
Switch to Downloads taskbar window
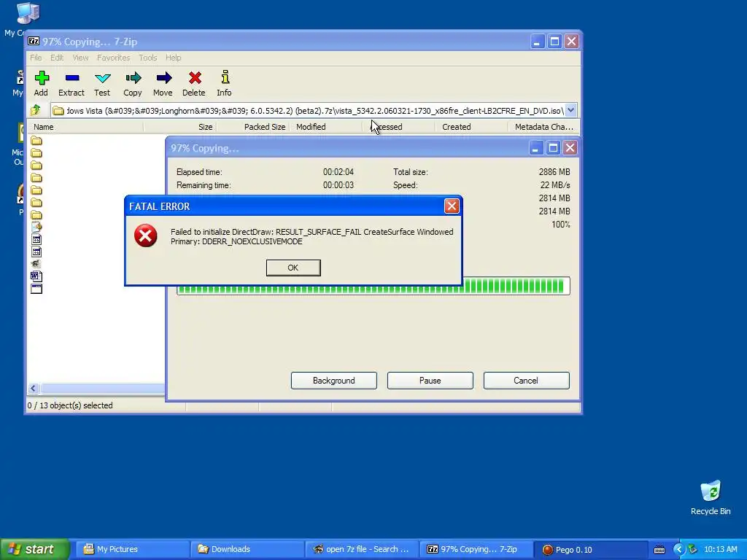click(247, 550)
